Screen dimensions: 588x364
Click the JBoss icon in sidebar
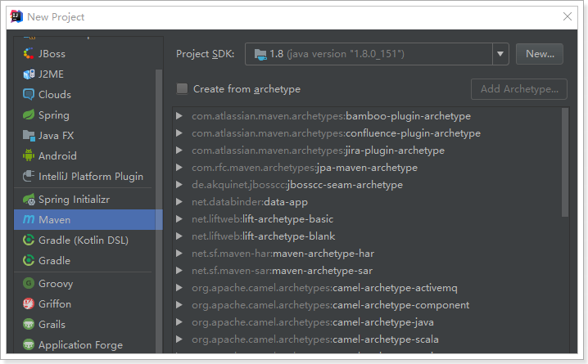(29, 54)
